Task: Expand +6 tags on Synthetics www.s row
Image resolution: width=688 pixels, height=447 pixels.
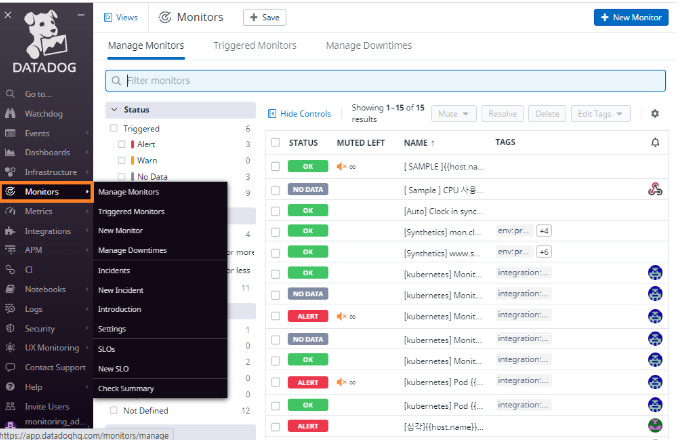Action: [x=544, y=252]
